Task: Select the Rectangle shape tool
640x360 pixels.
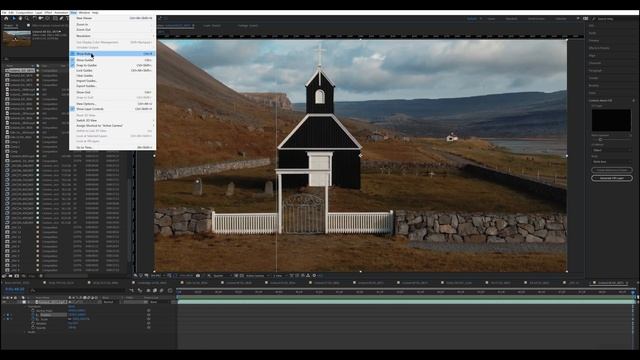Action: pos(55,18)
